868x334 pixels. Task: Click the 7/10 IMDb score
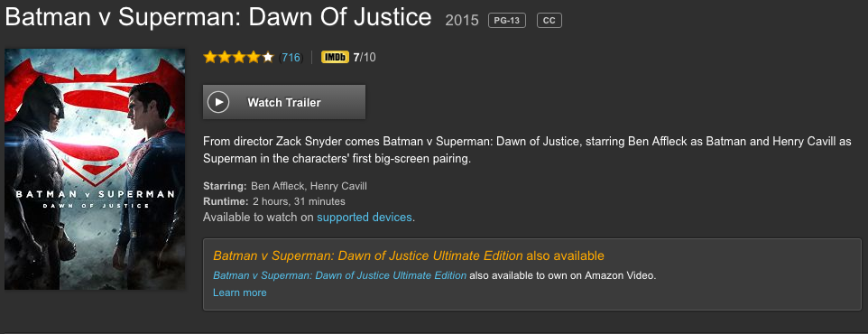pos(365,58)
